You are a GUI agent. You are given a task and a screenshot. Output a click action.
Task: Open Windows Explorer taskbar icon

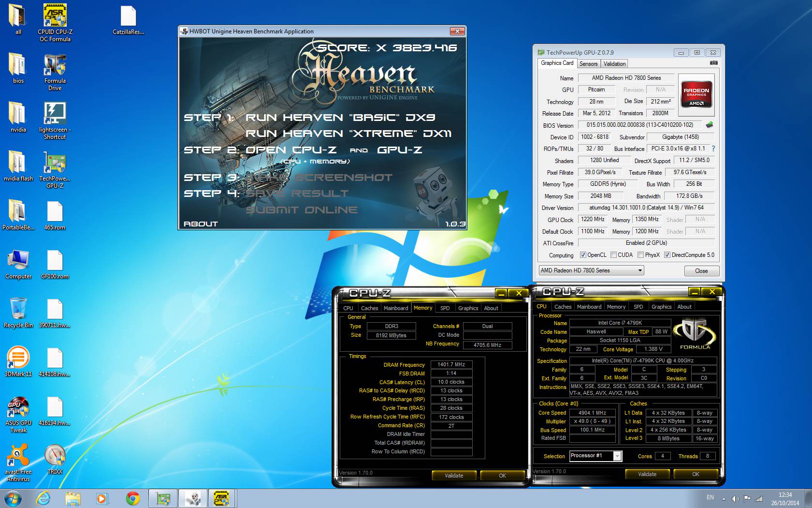coord(73,498)
